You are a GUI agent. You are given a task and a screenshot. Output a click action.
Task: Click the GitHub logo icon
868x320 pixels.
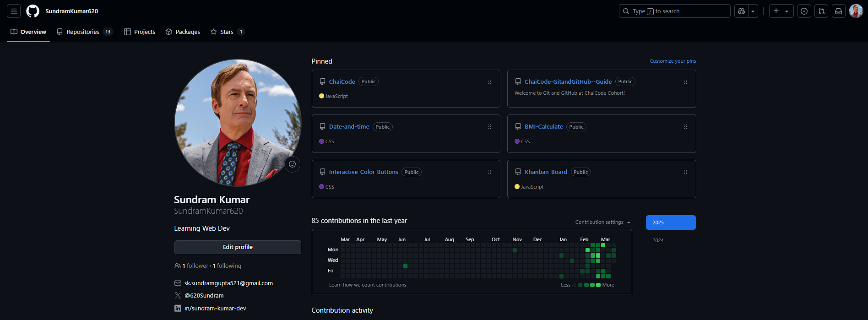coord(33,11)
